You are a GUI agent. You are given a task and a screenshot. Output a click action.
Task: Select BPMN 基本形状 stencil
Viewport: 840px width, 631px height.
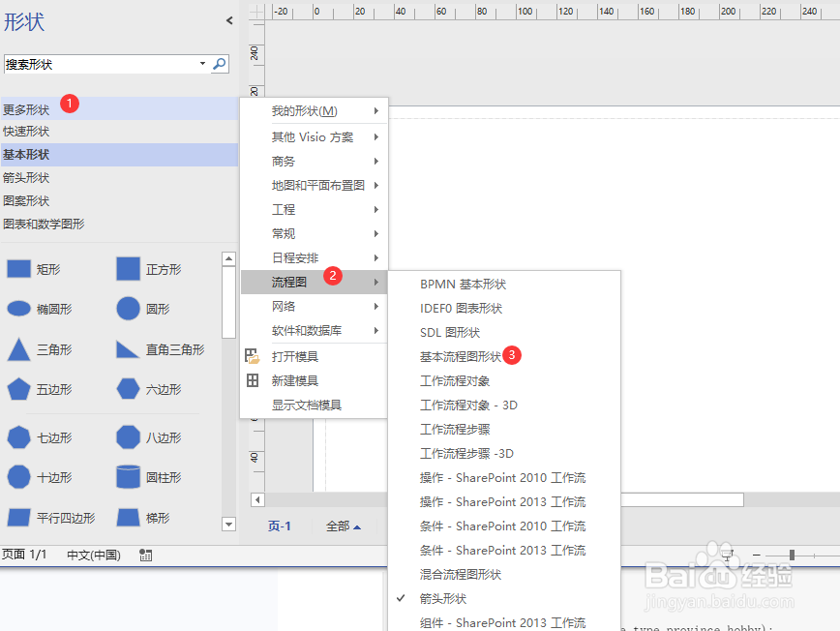(504, 285)
